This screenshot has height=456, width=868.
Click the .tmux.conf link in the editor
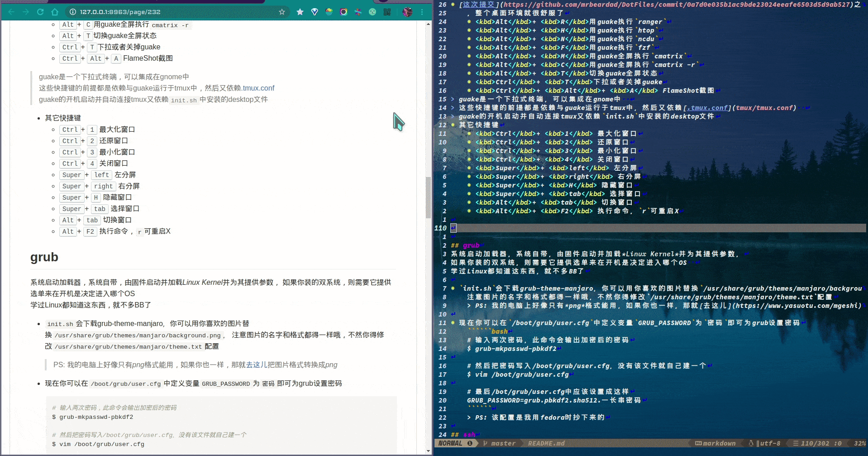[707, 108]
